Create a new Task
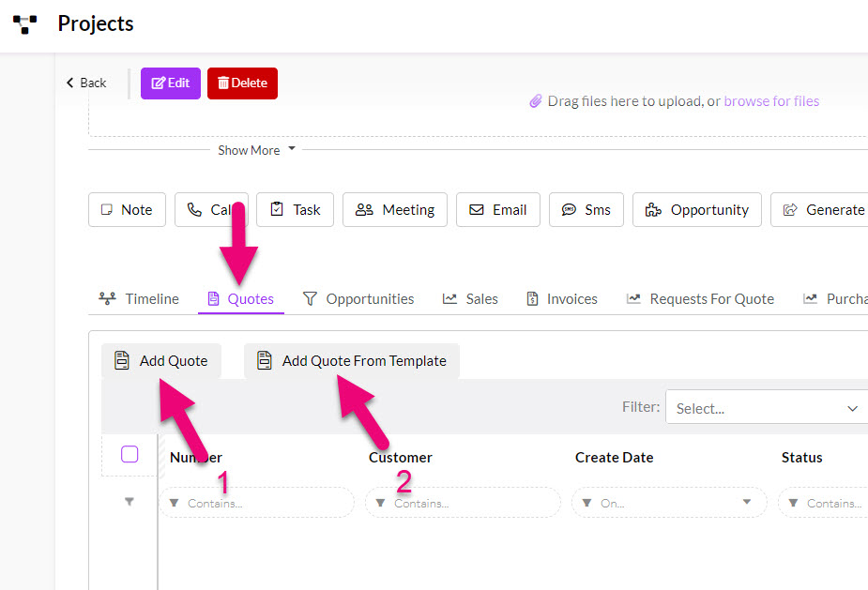The image size is (868, 590). coord(295,210)
